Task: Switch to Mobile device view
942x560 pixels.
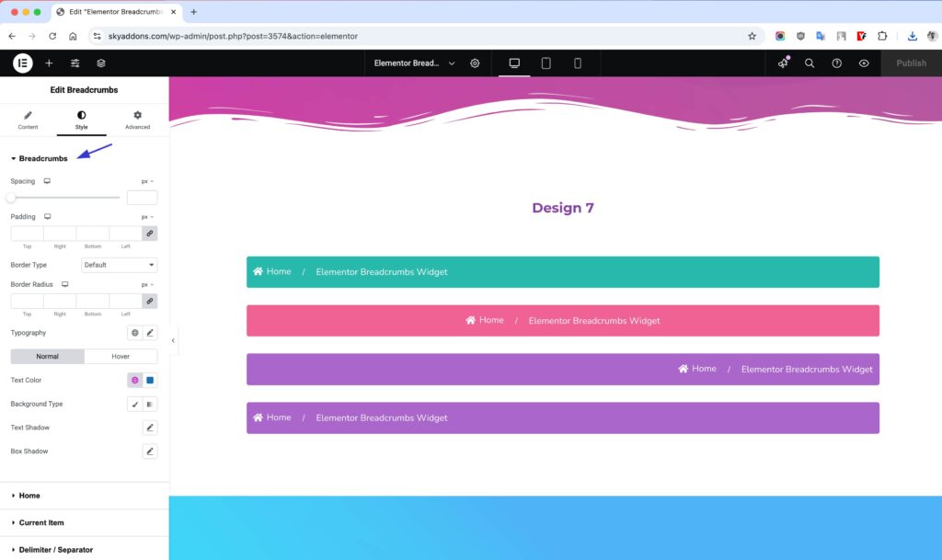Action: point(578,63)
